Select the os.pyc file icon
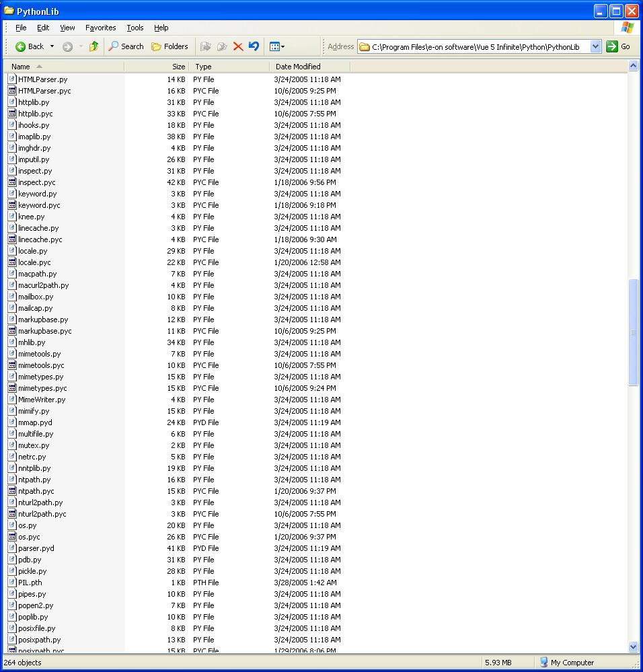643x672 pixels. [x=12, y=537]
